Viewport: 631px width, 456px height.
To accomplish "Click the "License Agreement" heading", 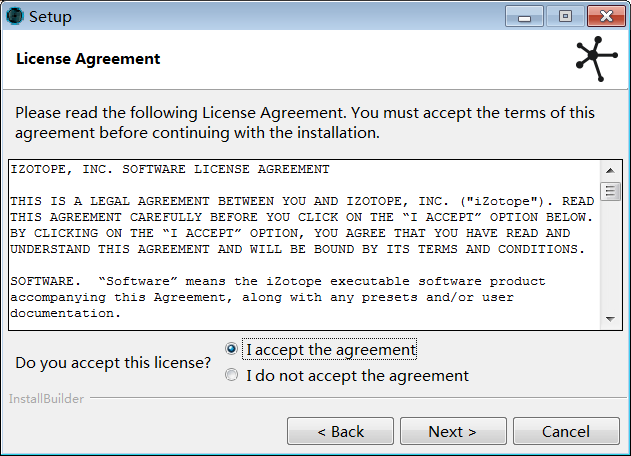I will coord(88,59).
